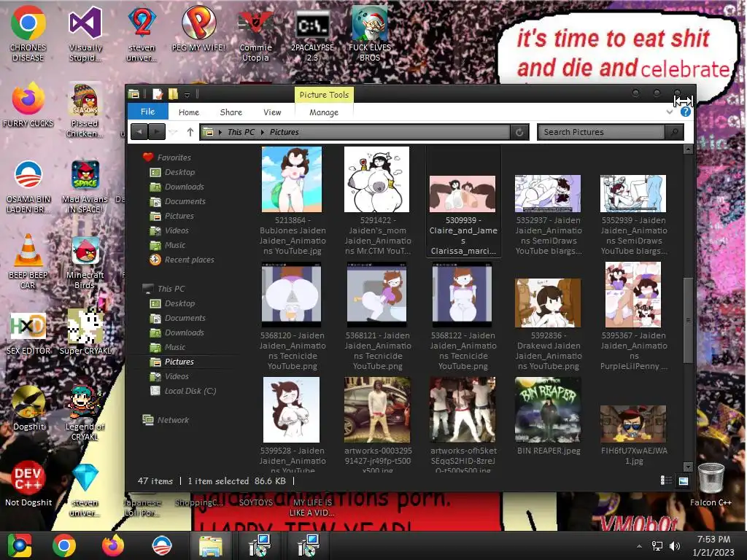This screenshot has width=747, height=560.
Task: Open the CHRONES DISEASE Chrome desktop icon
Action: 28,34
